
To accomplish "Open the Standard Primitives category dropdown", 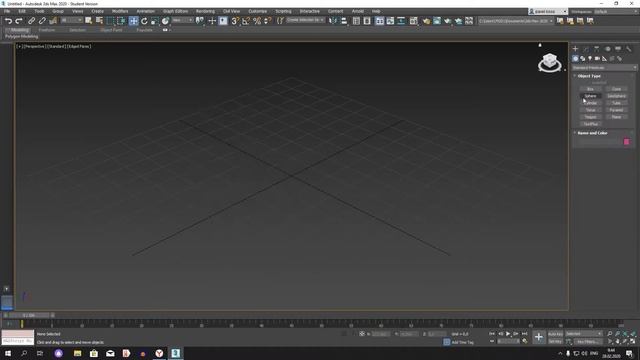I will coord(604,68).
